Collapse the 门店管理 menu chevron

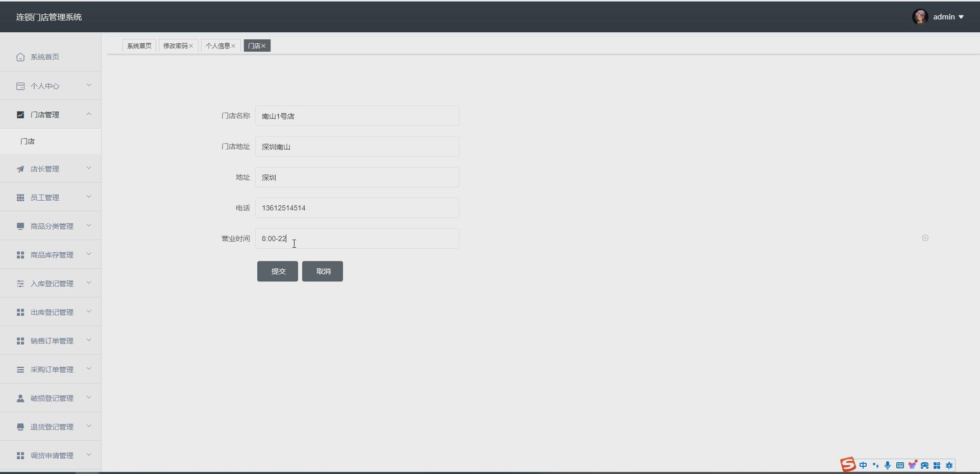point(89,114)
